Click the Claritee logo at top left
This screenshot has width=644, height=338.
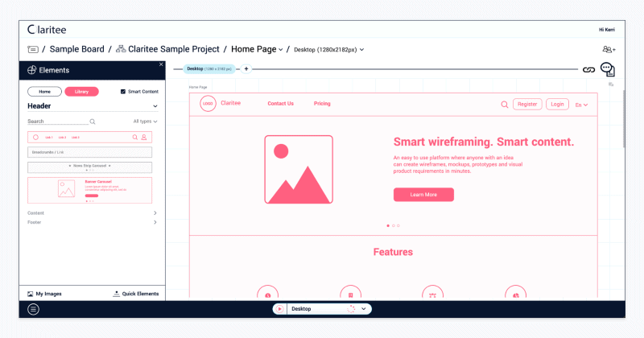47,30
